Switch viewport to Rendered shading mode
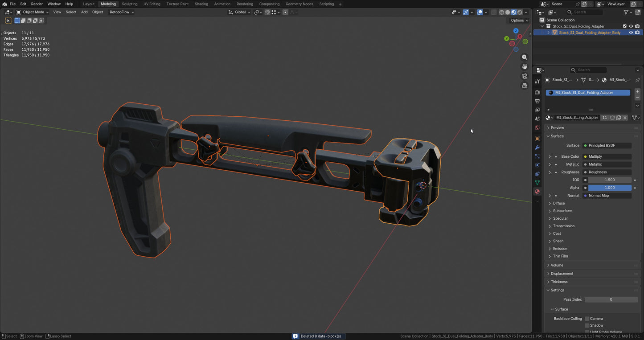This screenshot has width=644, height=340. point(520,12)
